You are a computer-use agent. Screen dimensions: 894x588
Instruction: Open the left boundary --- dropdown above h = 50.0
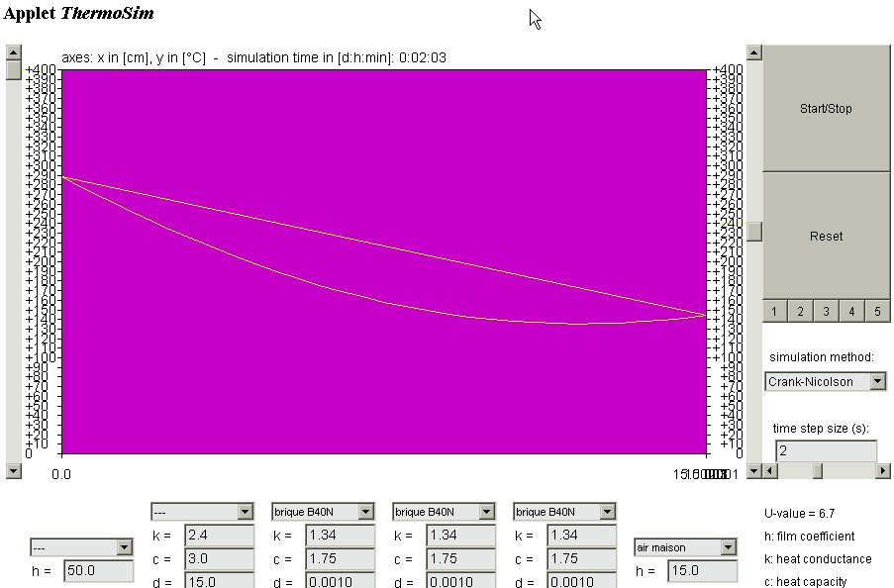coord(81,547)
